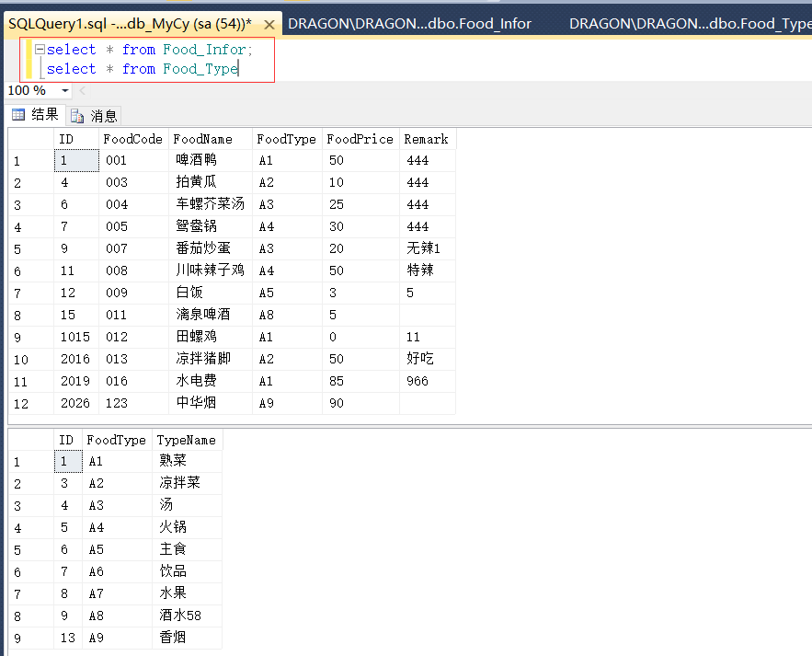The width and height of the screenshot is (812, 656).
Task: Click the grid icon on the 结果 tab
Action: tap(19, 115)
